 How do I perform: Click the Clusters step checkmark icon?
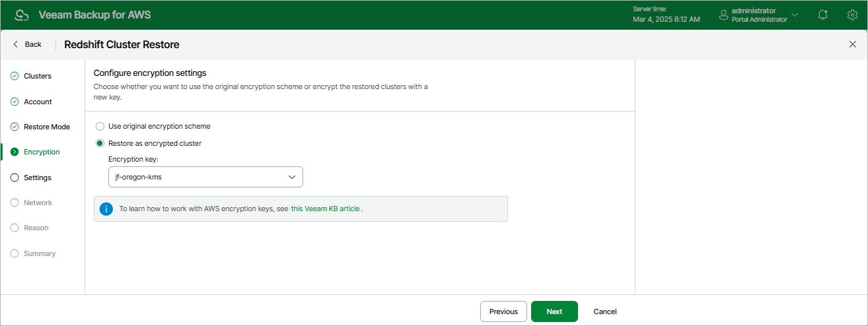point(15,76)
